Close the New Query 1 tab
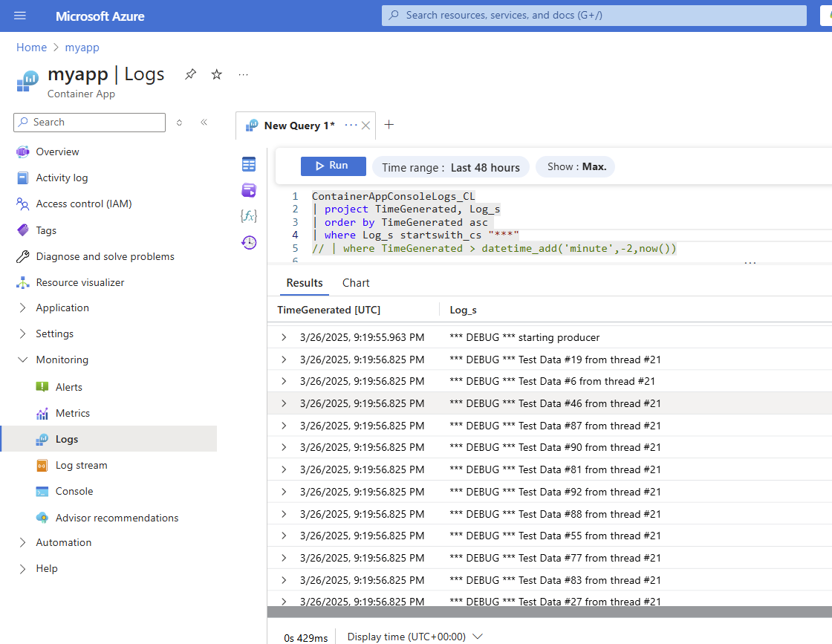The height and width of the screenshot is (644, 832). point(365,126)
